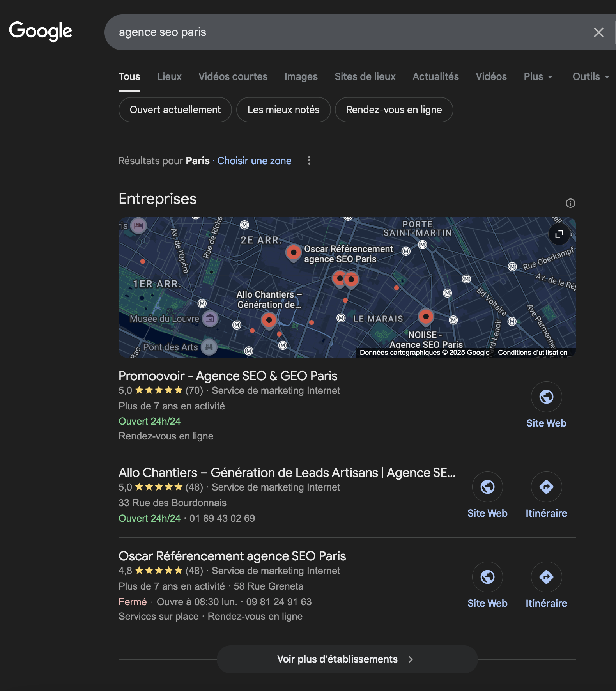Click the Google logo
The image size is (616, 691).
coord(41,31)
